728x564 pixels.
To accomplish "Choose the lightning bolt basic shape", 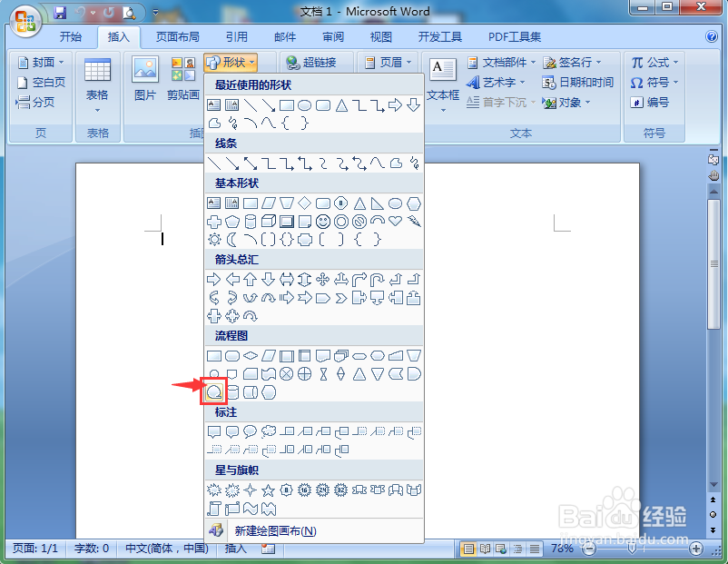I will click(413, 222).
